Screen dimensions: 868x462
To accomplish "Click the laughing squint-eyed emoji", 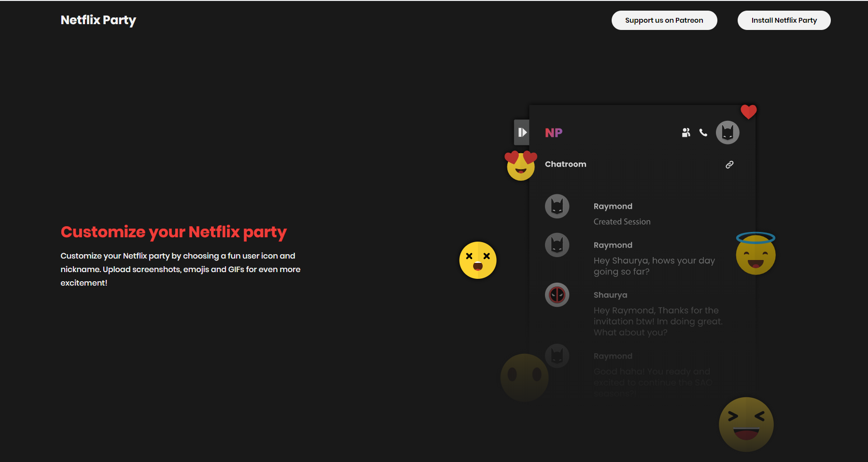I will pos(746,424).
